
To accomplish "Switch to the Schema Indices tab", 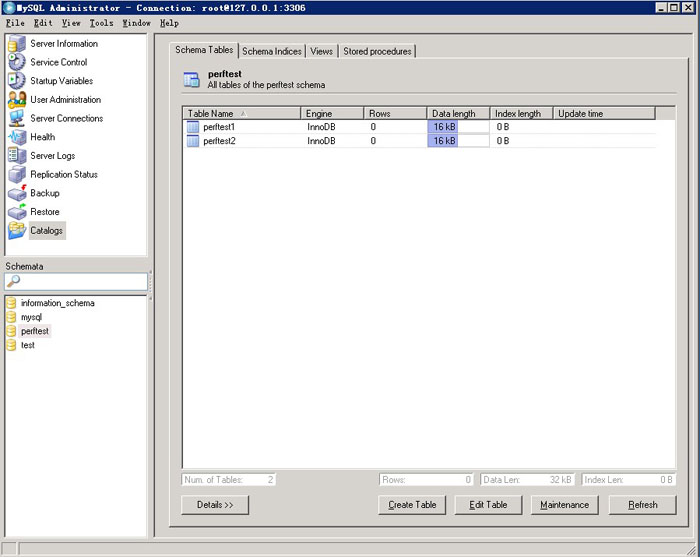I will (272, 51).
